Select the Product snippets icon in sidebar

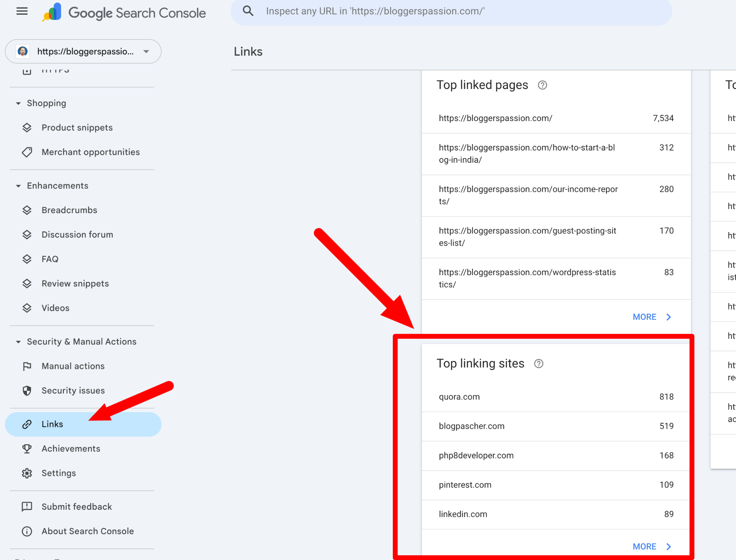(27, 128)
